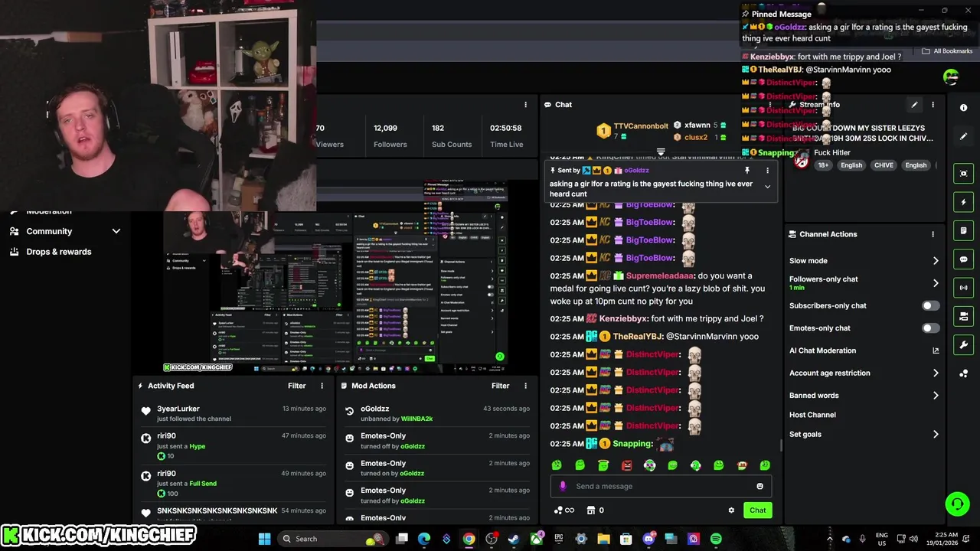Open Moderation sidebar item

[x=49, y=212]
